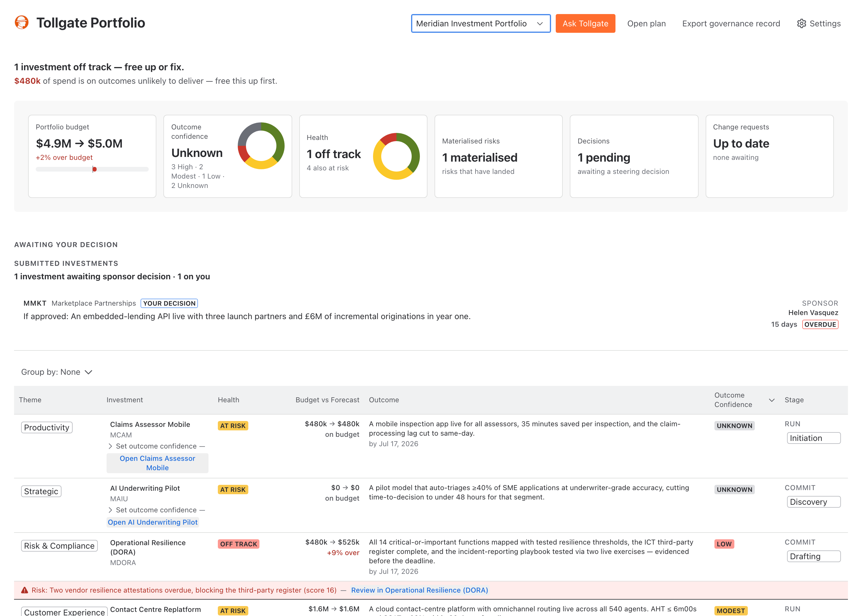Open the Meridian Investment Portfolio dropdown
Viewport: 862px width, 616px height.
tap(480, 23)
